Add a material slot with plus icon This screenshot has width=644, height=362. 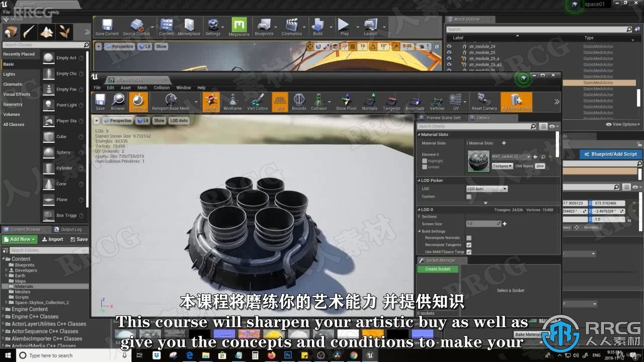point(504,143)
